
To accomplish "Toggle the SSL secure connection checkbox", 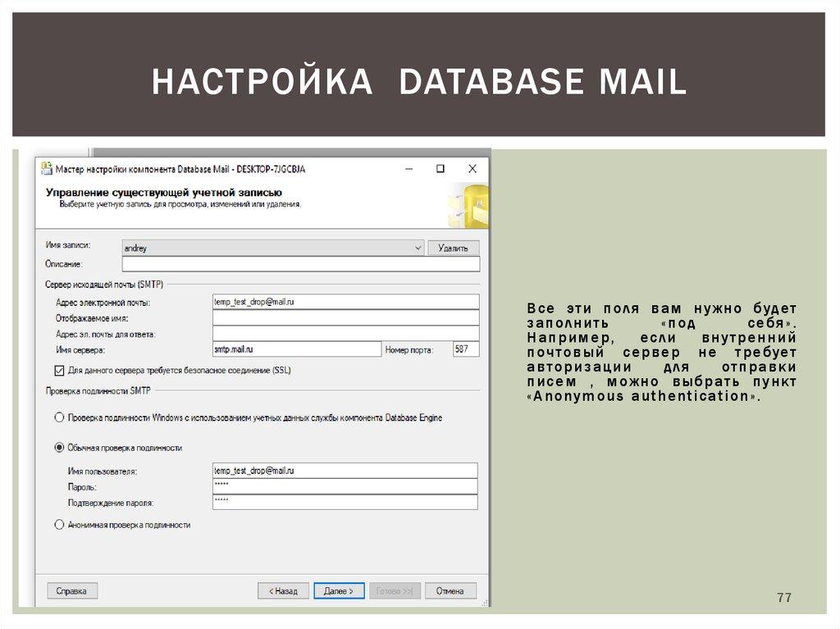I will (59, 370).
